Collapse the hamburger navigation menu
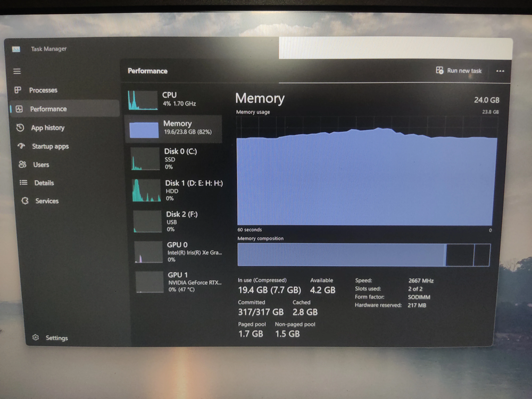Screen dimensions: 532x399 [17, 71]
